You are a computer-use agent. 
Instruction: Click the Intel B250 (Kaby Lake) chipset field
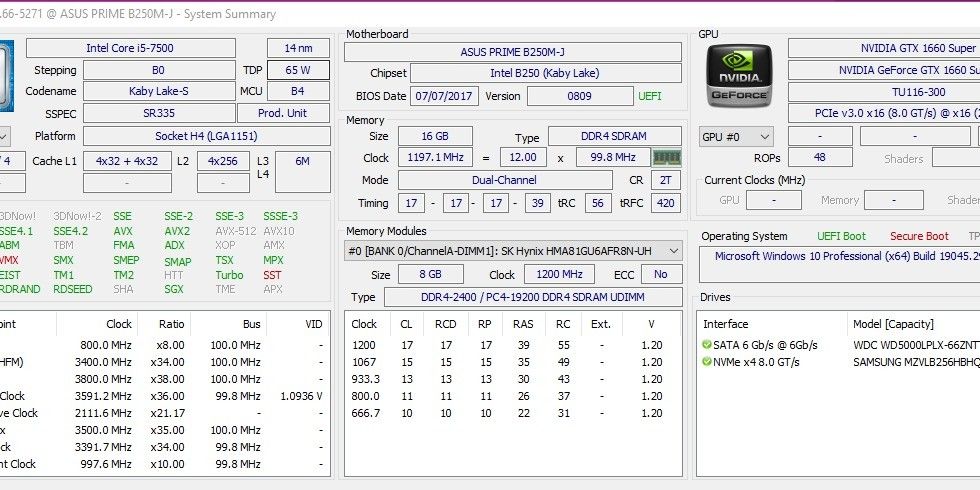546,73
